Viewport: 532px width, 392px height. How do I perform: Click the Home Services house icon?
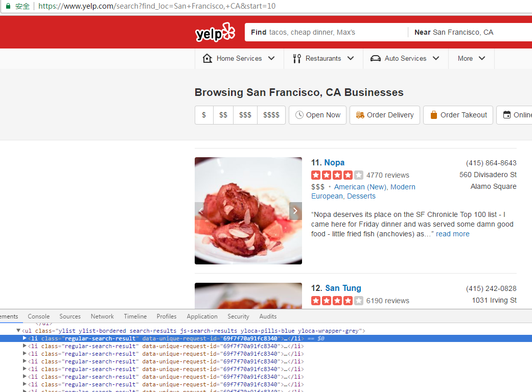207,58
